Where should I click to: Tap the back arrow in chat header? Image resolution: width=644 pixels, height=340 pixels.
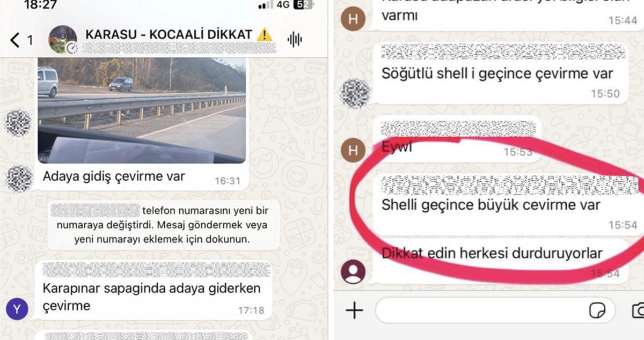(15, 39)
